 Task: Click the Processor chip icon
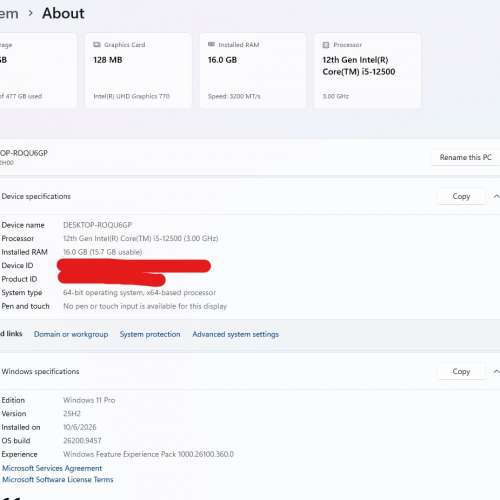coord(326,45)
